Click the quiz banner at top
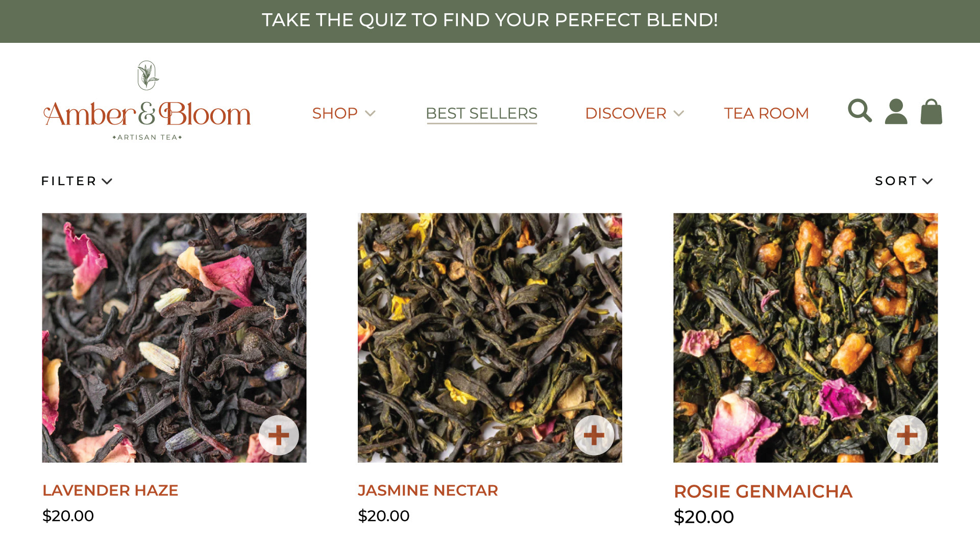 [x=490, y=21]
